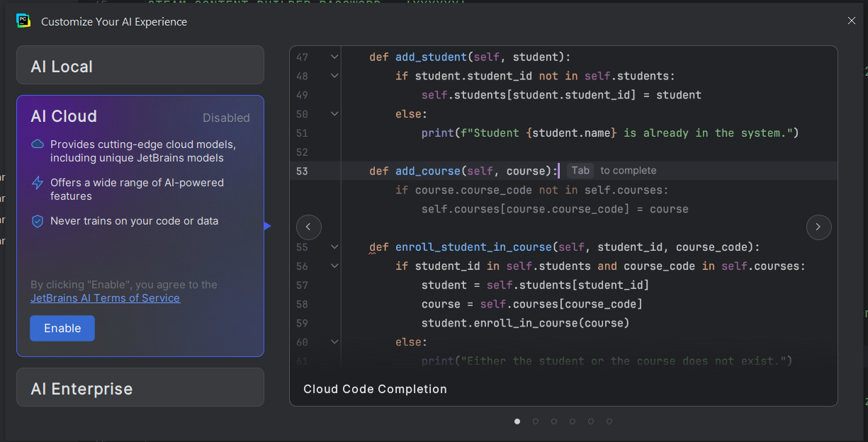Jump to the second carousel page dot

(x=536, y=421)
